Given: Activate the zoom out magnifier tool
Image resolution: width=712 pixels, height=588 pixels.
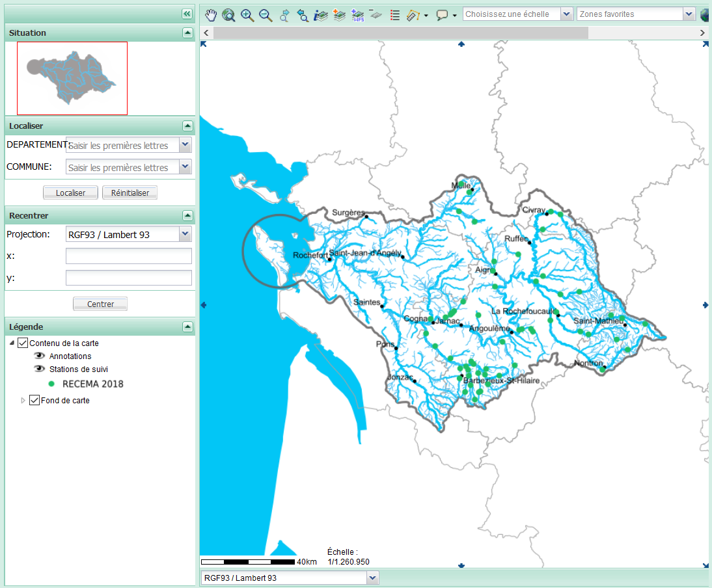Looking at the screenshot, I should 266,15.
